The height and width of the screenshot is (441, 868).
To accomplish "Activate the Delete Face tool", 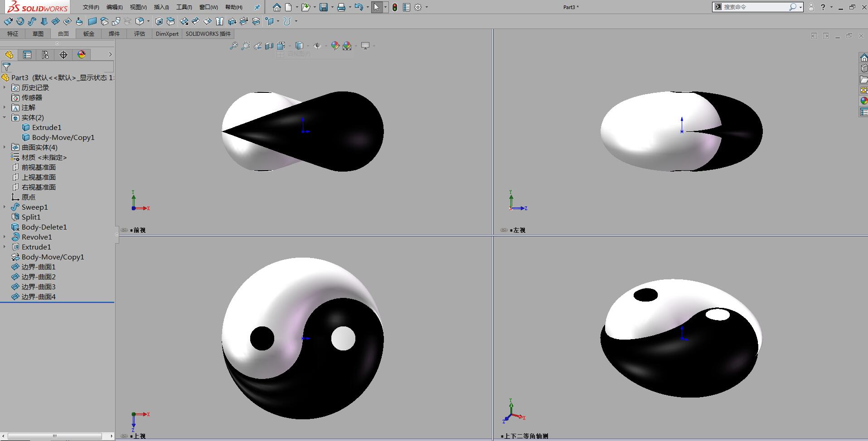I will [x=159, y=21].
